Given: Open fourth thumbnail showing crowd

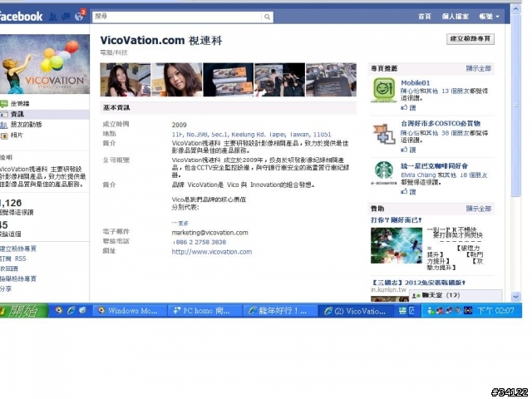Looking at the screenshot, I should pos(279,80).
